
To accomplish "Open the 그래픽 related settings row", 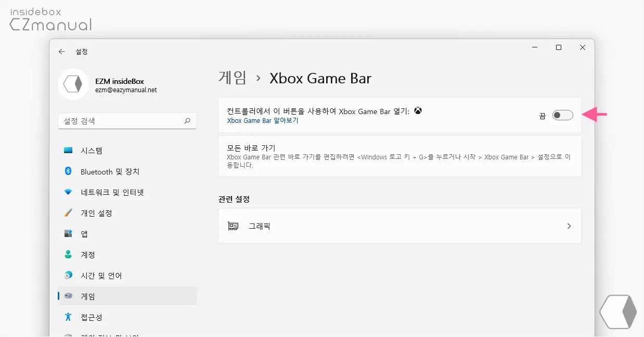I will pyautogui.click(x=400, y=226).
